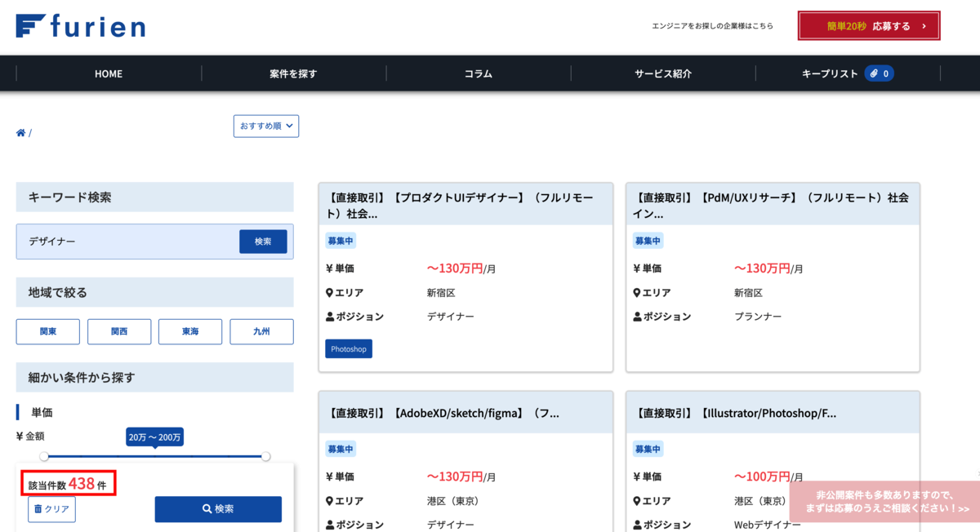Click the blue 検索 button below 該当件数
The image size is (980, 532).
[x=218, y=509]
